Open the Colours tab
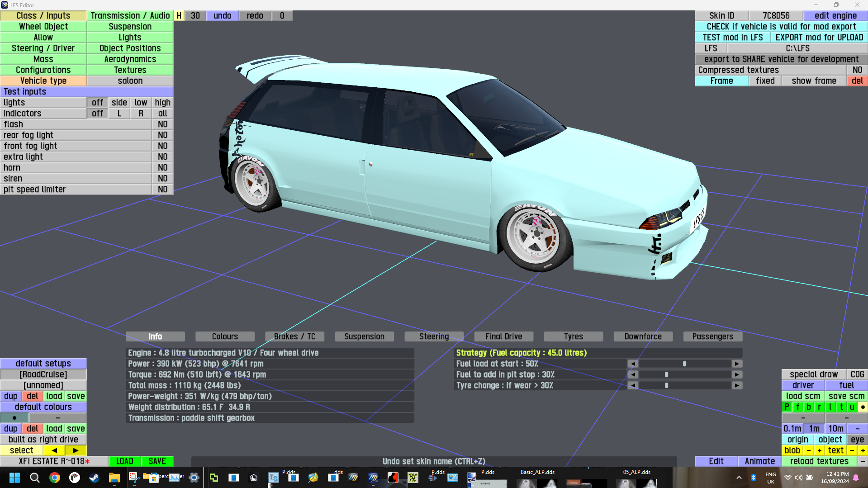 tap(225, 336)
